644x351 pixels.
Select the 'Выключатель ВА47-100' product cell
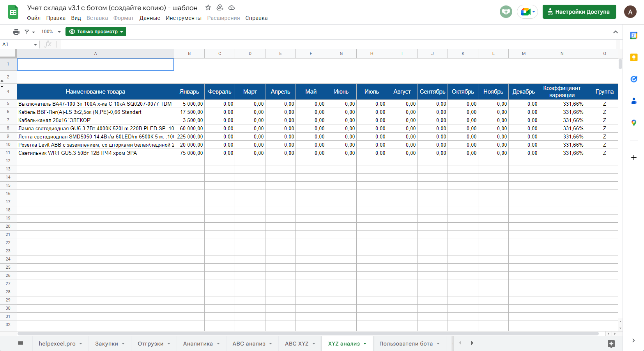coord(96,104)
